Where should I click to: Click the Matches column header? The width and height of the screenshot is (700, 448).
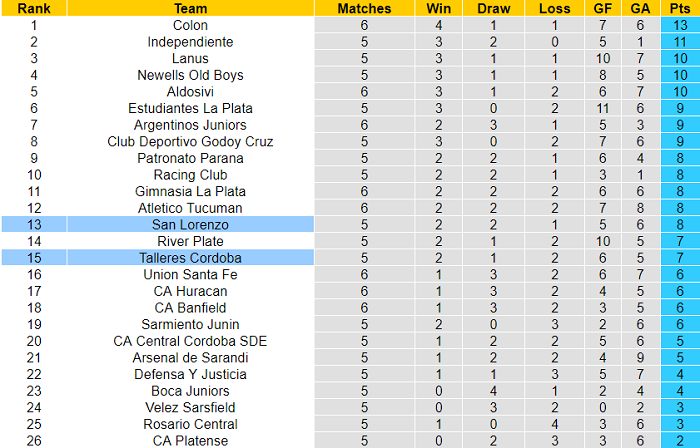pos(364,8)
